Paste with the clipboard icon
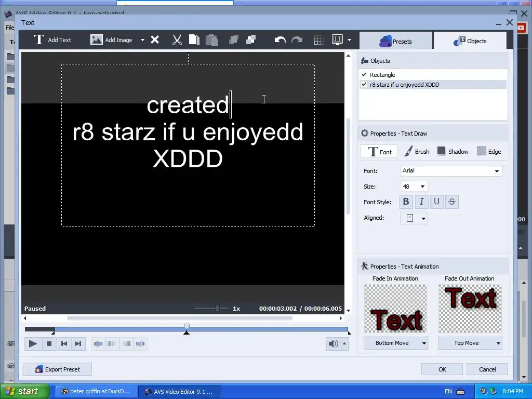The height and width of the screenshot is (399, 532). pyautogui.click(x=211, y=39)
